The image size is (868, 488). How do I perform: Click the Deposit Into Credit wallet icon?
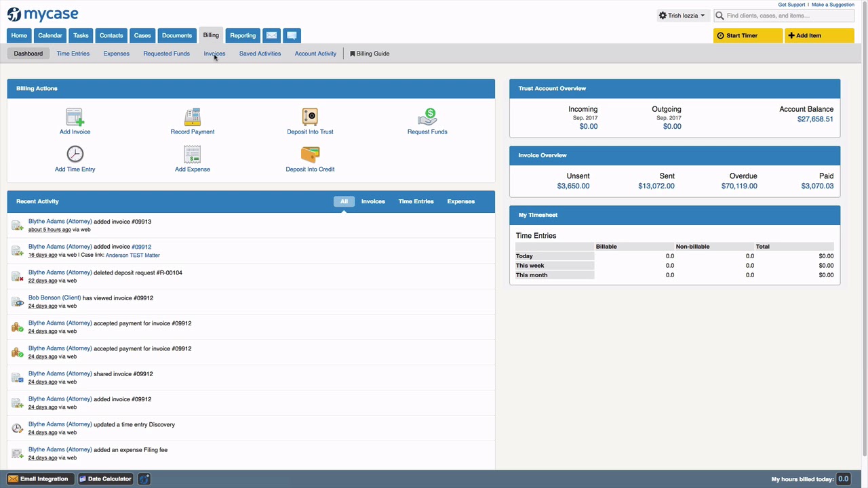pyautogui.click(x=310, y=155)
